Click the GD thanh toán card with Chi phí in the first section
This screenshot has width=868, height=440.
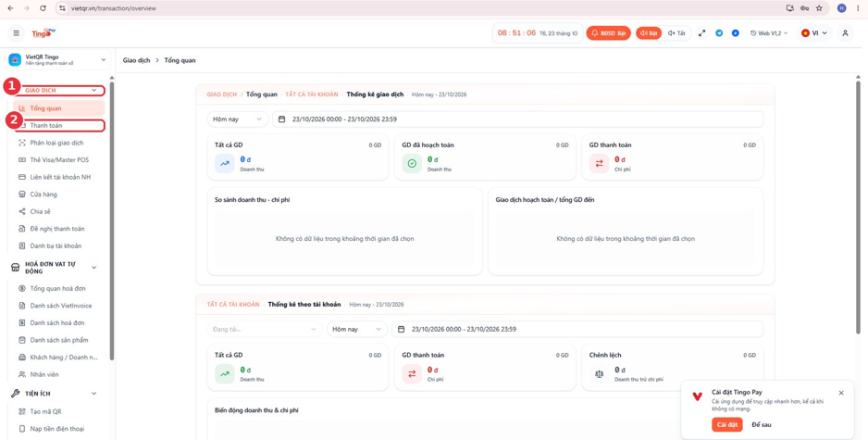672,157
